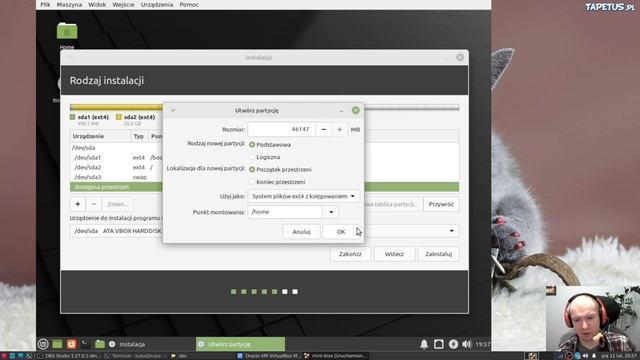The height and width of the screenshot is (360, 640).
Task: Click the 19:57 panel clock
Action: click(x=482, y=344)
